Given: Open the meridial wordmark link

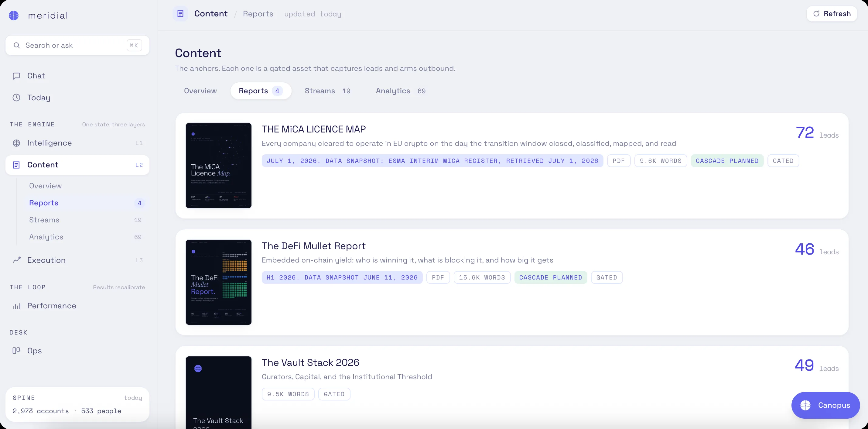Looking at the screenshot, I should [48, 15].
